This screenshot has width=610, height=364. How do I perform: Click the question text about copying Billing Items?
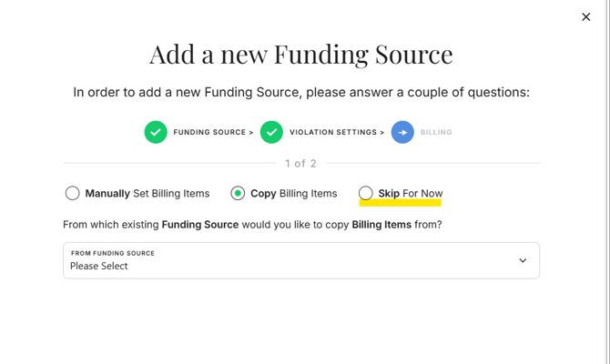click(x=252, y=224)
